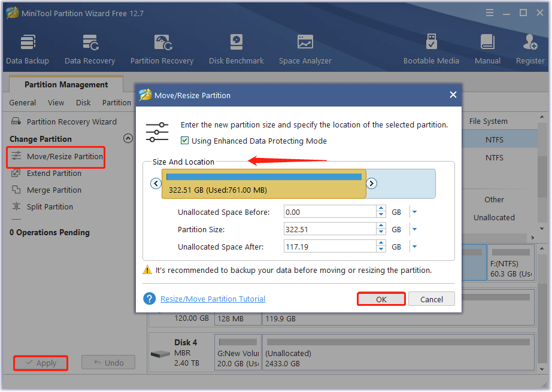Image resolution: width=552 pixels, height=392 pixels.
Task: Toggle Using Enhanced Data Protecting Mode checkbox
Action: (x=184, y=141)
